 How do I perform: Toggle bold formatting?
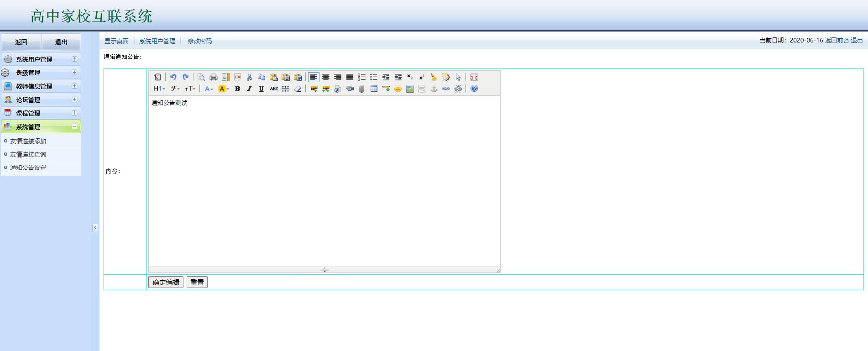pyautogui.click(x=237, y=89)
